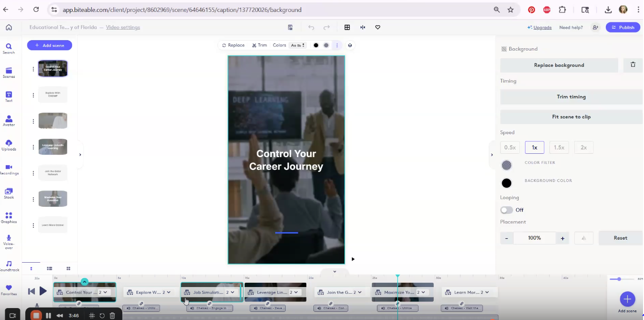Viewport: 644px width, 320px height.
Task: Open the Soundtrack panel
Action: pos(9,266)
